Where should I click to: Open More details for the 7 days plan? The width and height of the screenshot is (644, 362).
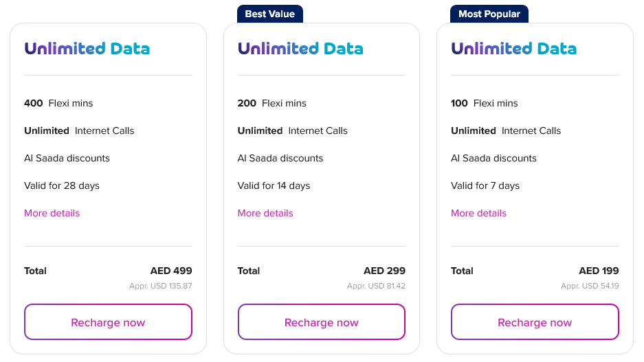tap(478, 213)
